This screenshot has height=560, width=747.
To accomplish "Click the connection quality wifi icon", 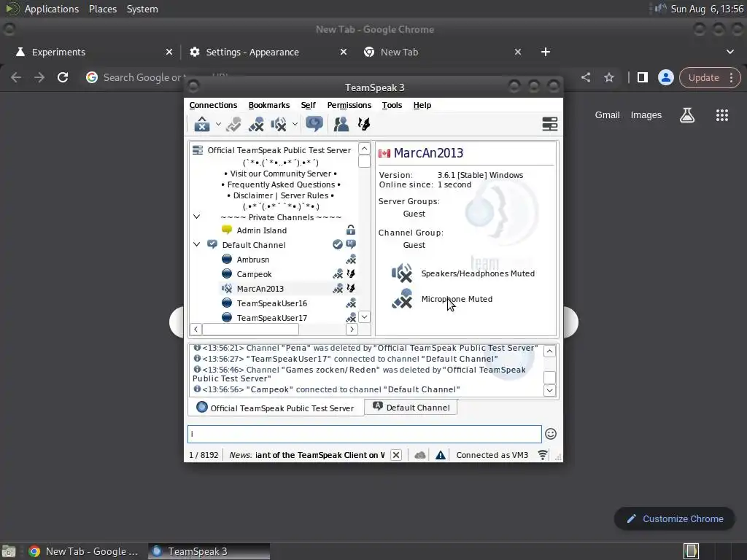I will pos(543,455).
